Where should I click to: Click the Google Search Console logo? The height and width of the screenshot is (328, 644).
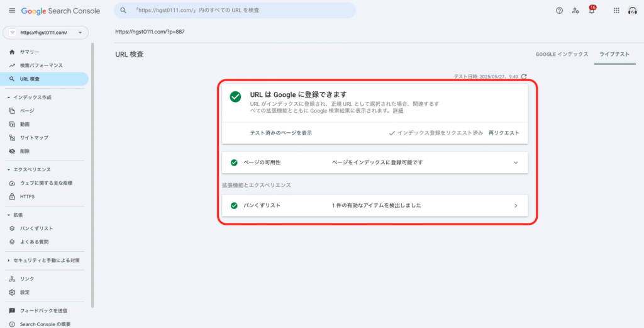coord(60,11)
